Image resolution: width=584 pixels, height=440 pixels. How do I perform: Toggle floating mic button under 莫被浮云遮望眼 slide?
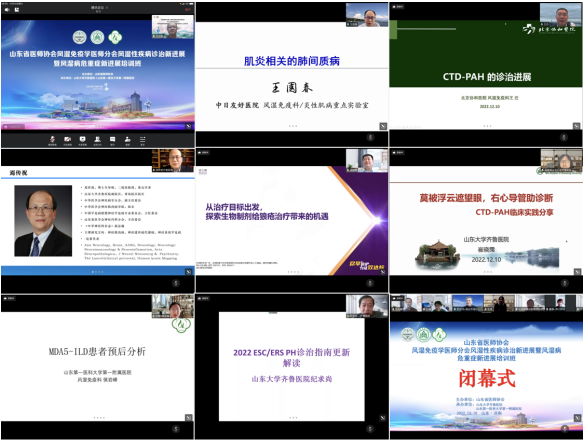[x=565, y=283]
